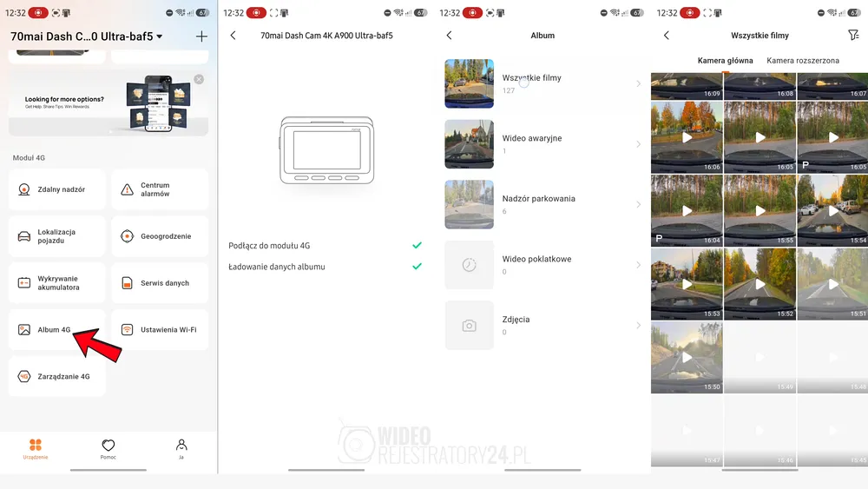This screenshot has height=489, width=868.
Task: Play the video stamped 15:55
Action: [760, 211]
